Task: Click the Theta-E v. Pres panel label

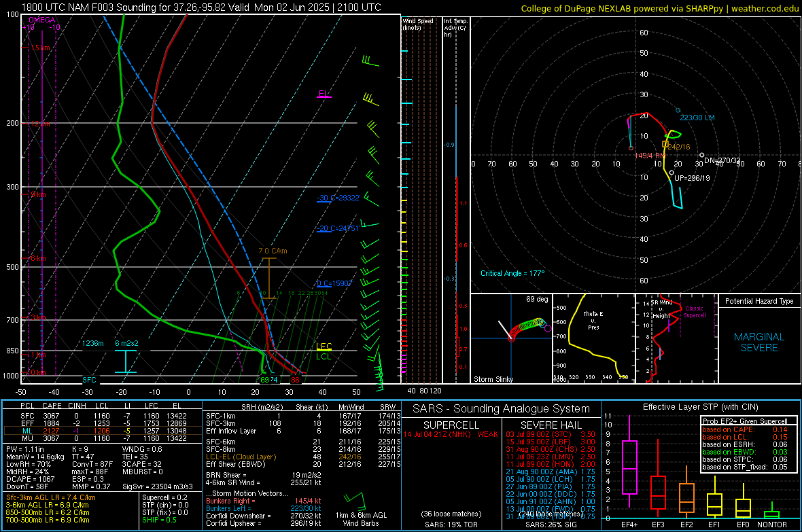Action: [593, 320]
